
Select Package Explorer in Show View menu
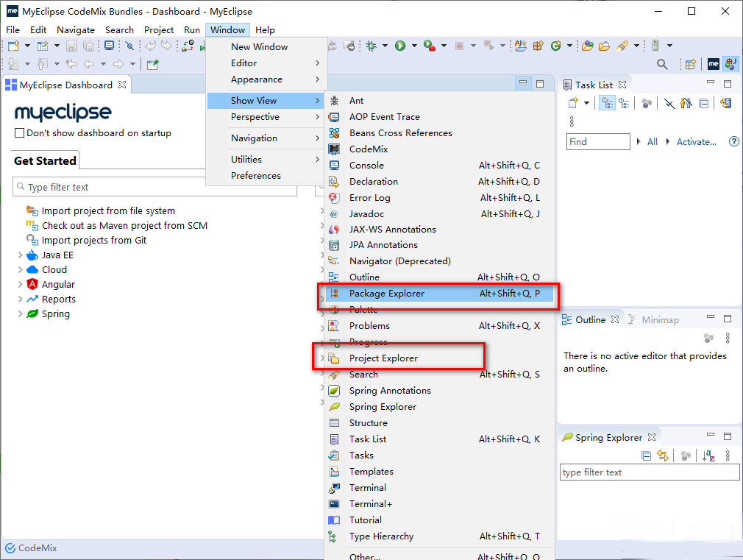point(439,294)
